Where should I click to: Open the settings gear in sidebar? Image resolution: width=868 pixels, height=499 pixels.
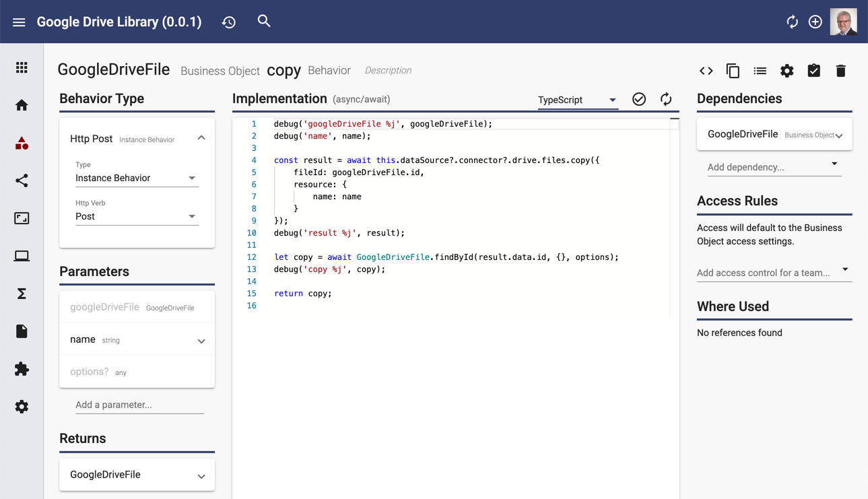click(x=22, y=407)
